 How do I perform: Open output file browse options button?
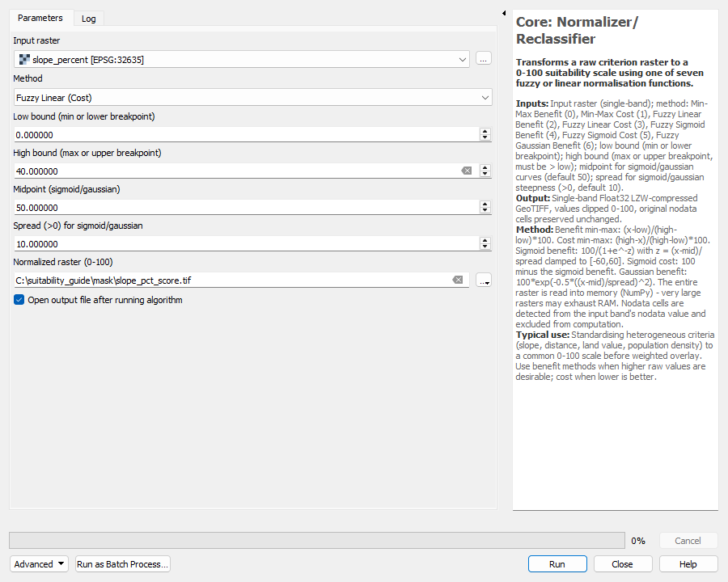click(x=484, y=280)
